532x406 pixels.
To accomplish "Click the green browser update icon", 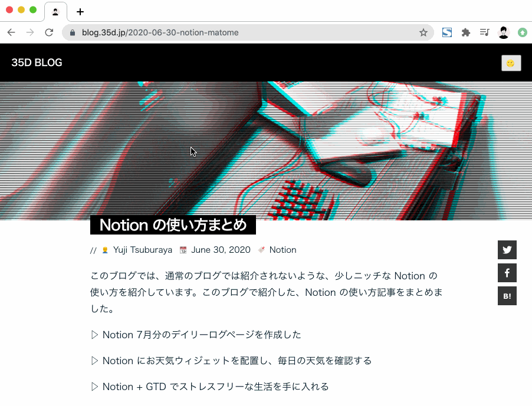I will (523, 32).
